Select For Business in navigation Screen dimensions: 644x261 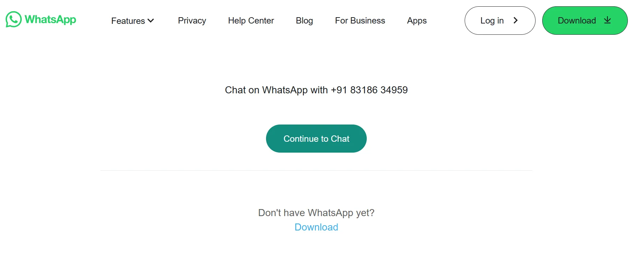(x=360, y=21)
